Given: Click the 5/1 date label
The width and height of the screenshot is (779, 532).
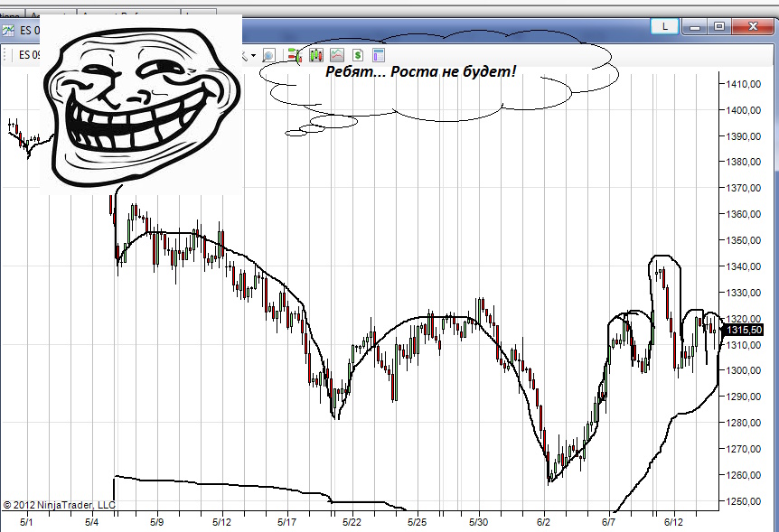Looking at the screenshot, I should pyautogui.click(x=26, y=522).
